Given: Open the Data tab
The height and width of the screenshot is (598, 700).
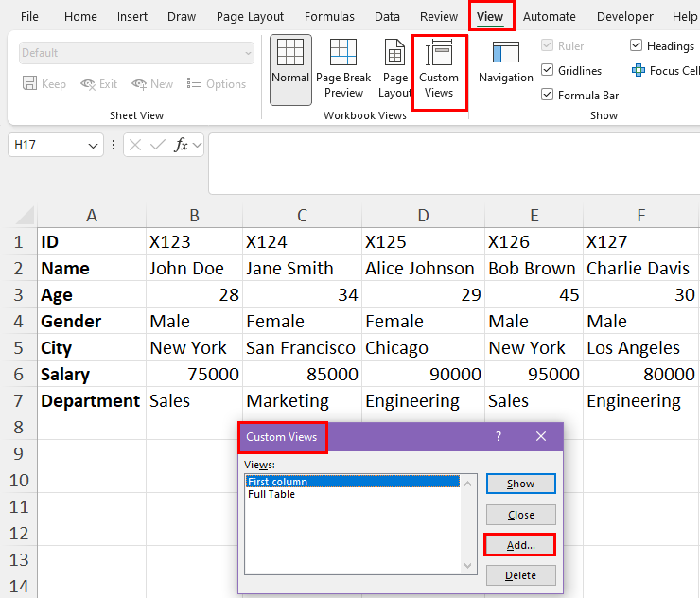Looking at the screenshot, I should 387,17.
